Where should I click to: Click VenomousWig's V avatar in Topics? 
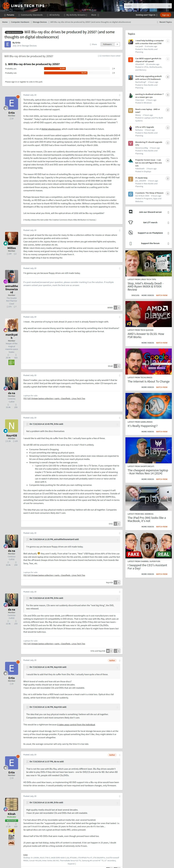(x=130, y=143)
